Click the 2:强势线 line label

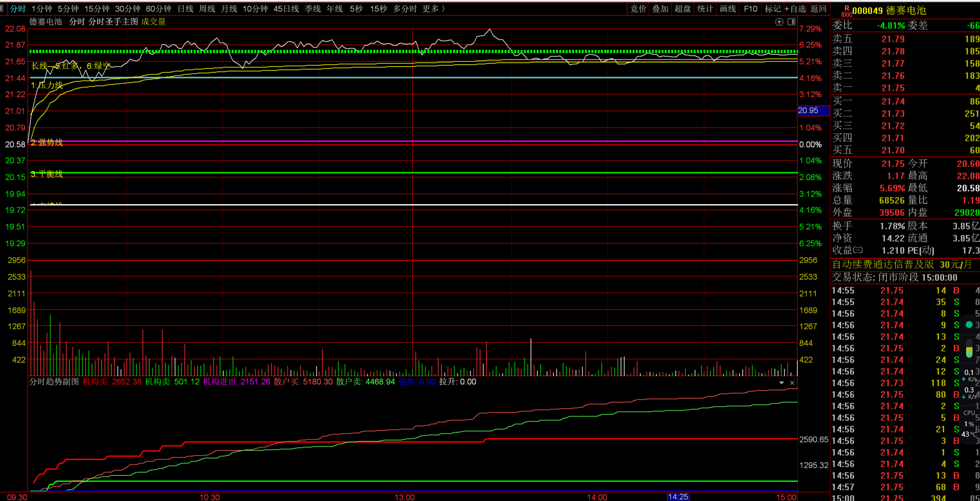coord(46,142)
